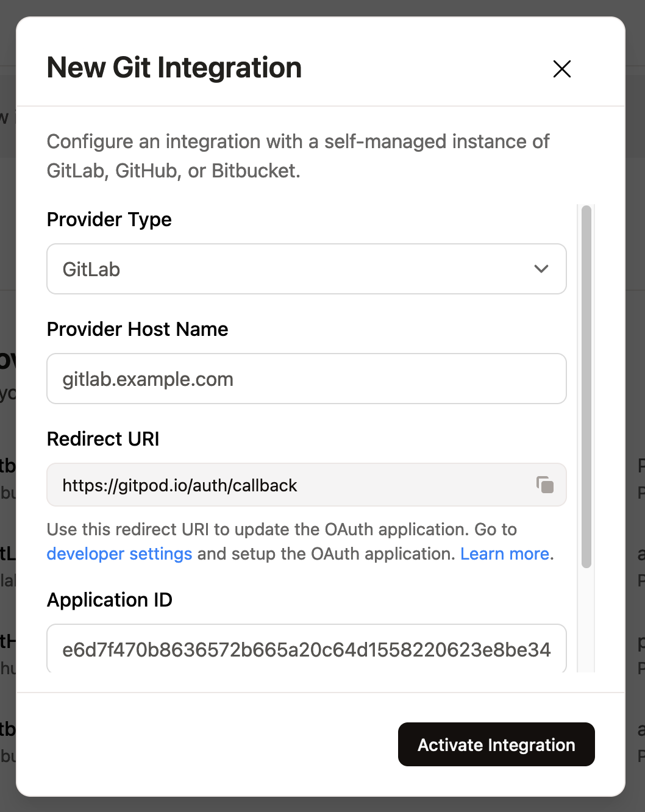Click empty footer area beside Activate Integration
The height and width of the screenshot is (812, 645).
click(207, 744)
